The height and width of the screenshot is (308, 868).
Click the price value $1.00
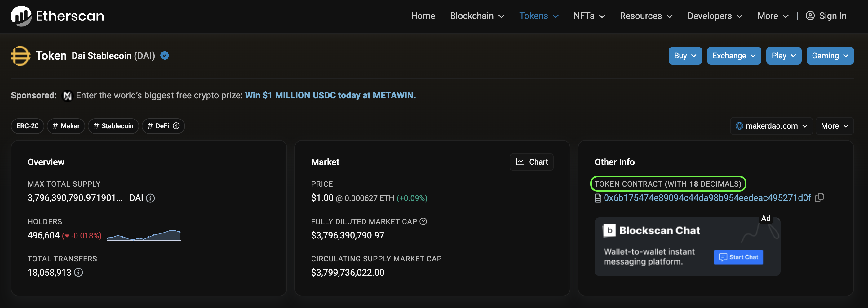point(322,198)
